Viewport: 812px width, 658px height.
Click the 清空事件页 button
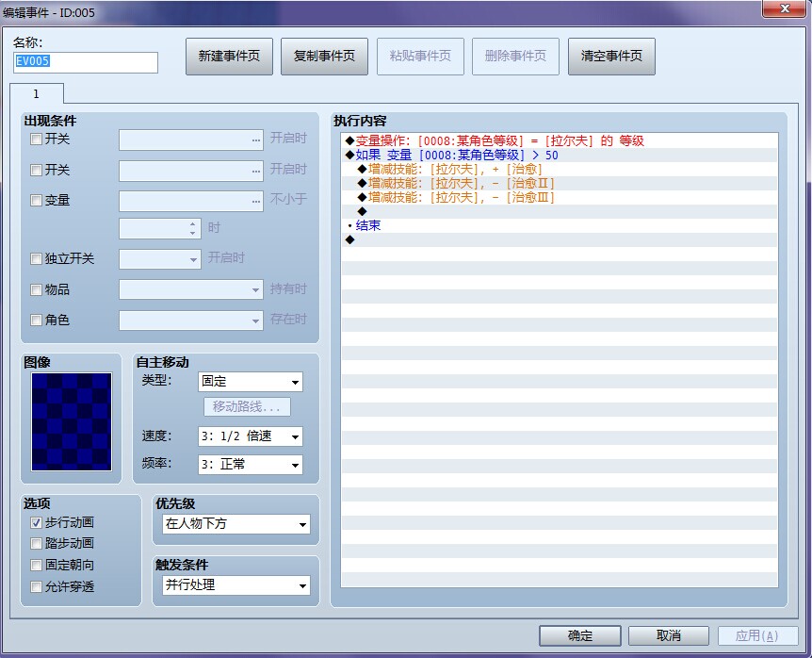(611, 56)
